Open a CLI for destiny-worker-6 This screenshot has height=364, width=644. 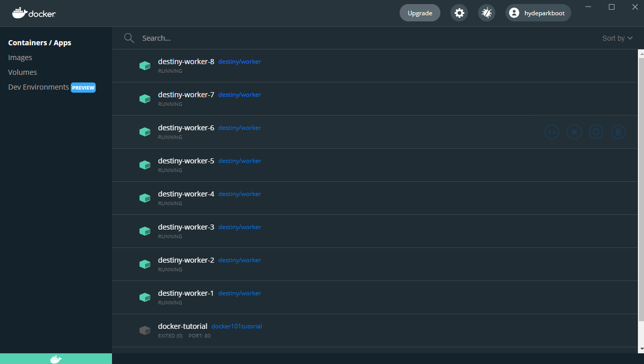click(x=552, y=132)
